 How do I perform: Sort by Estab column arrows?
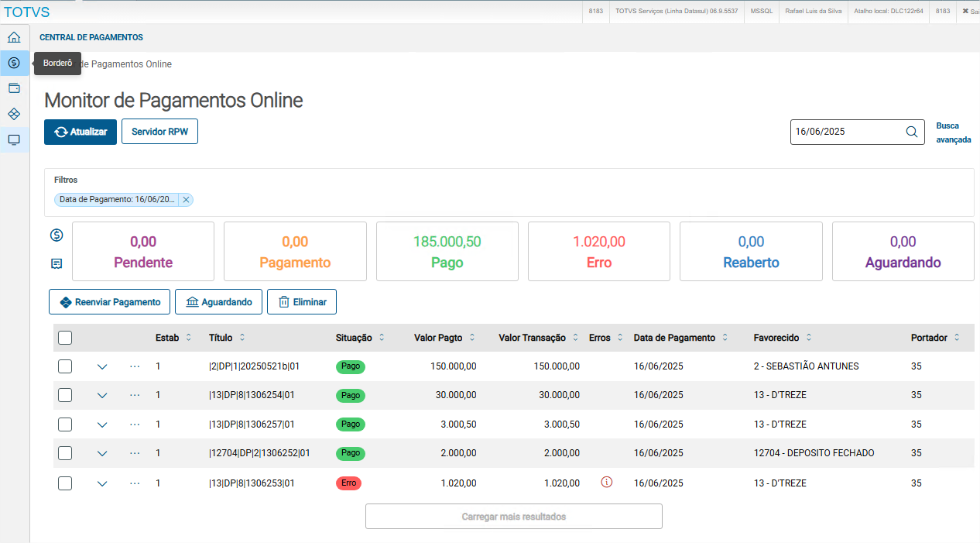click(x=189, y=338)
